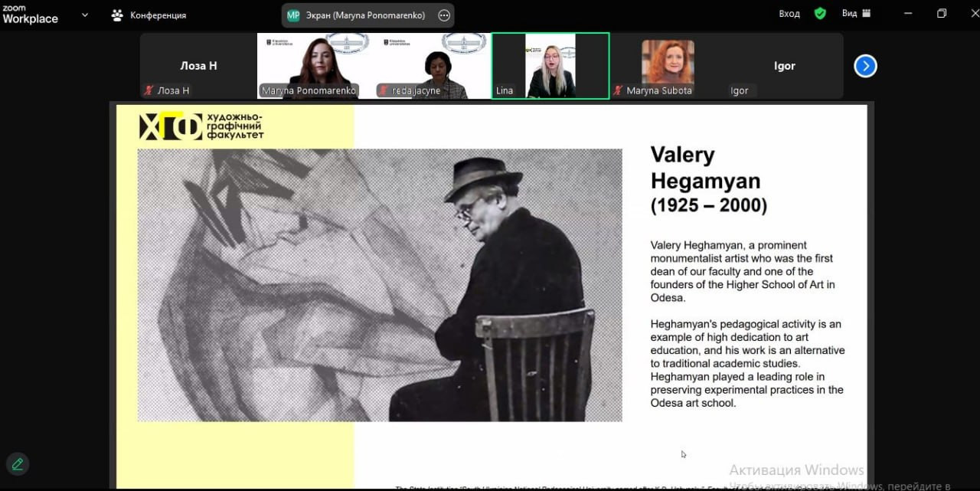Select Igor participant tile
The height and width of the screenshot is (491, 980).
tap(785, 66)
